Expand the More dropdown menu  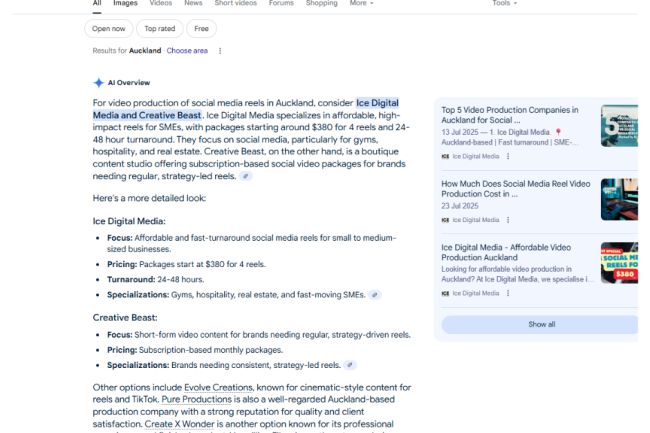361,3
